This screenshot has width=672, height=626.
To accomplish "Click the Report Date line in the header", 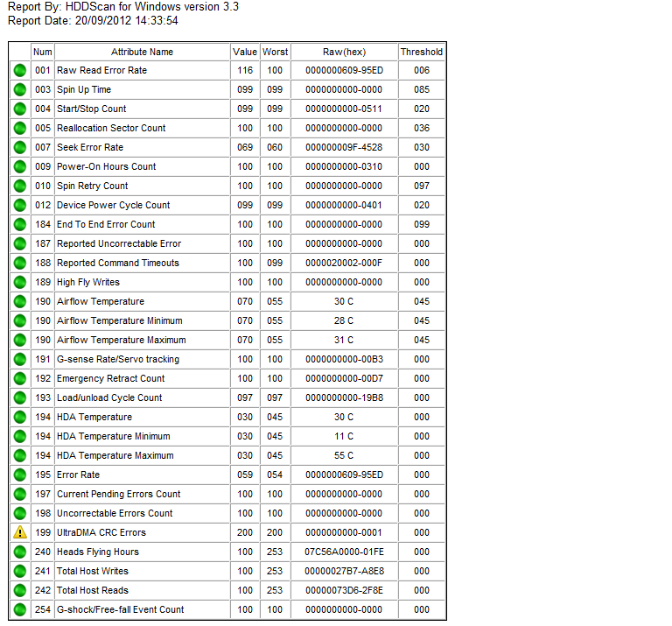I will (x=93, y=21).
